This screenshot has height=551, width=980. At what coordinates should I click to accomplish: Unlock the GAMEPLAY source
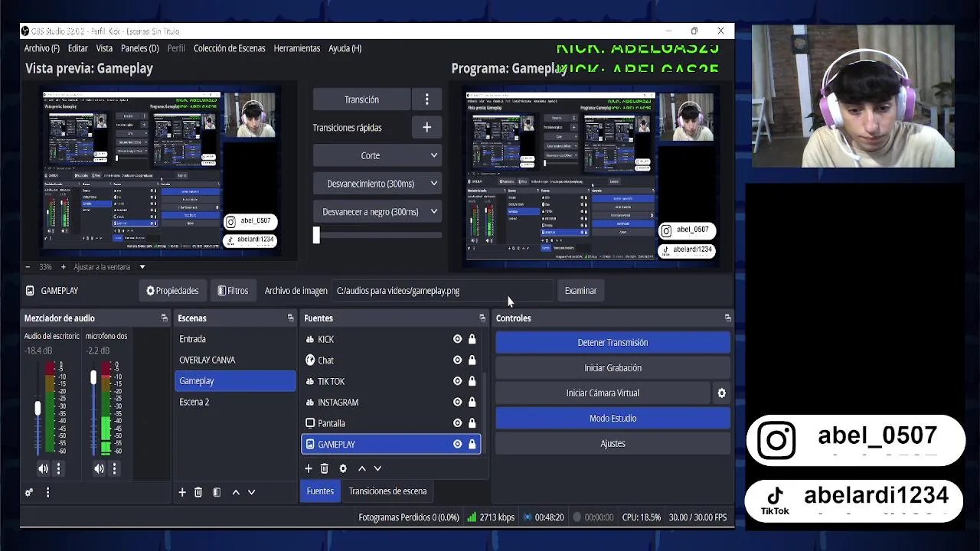click(x=472, y=444)
